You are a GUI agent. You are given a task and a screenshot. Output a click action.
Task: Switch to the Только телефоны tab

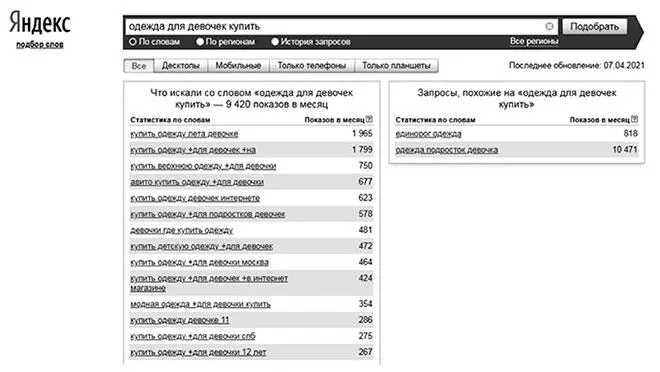[312, 66]
